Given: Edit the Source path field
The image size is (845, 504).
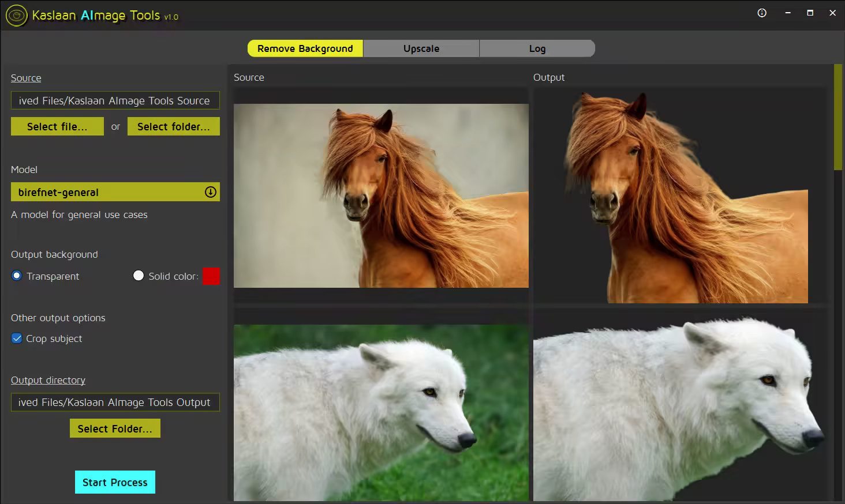Looking at the screenshot, I should click(x=115, y=100).
